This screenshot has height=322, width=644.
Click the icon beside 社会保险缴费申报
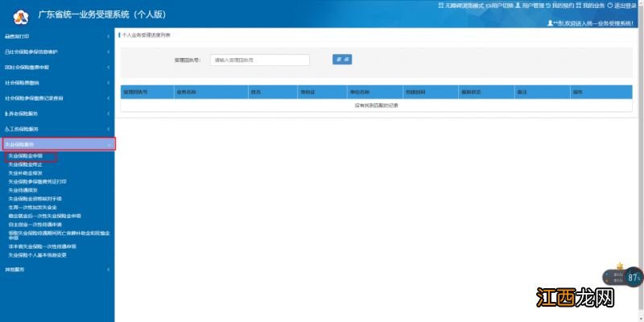point(6,68)
